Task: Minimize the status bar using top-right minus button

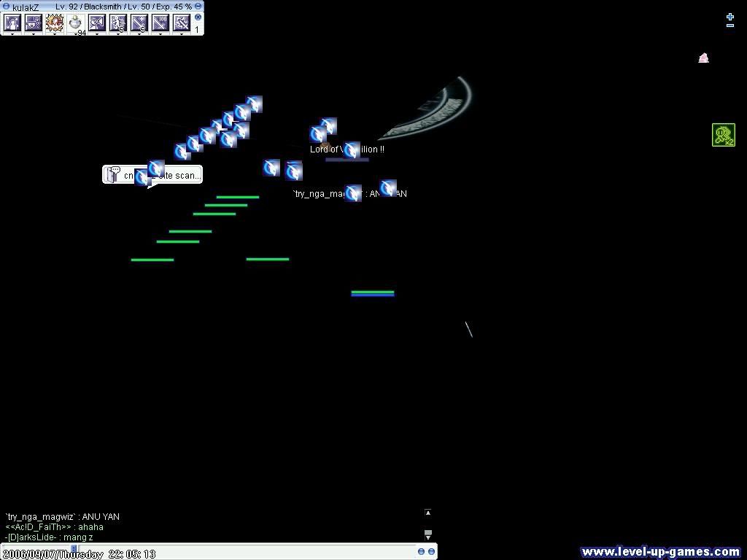Action: click(198, 7)
